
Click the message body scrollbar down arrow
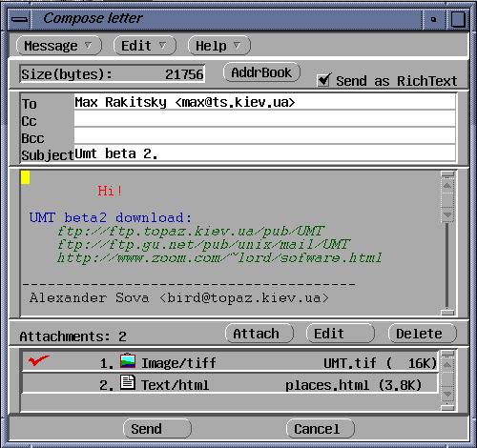point(447,214)
